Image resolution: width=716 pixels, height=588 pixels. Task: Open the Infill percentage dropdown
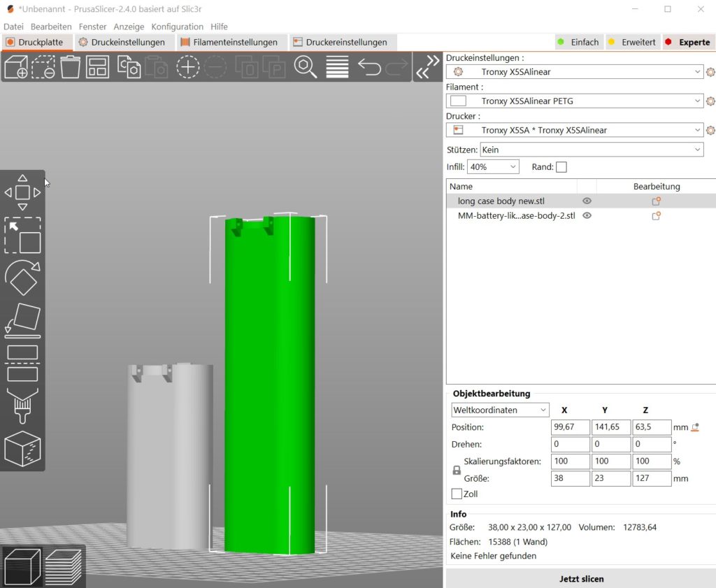(x=493, y=167)
